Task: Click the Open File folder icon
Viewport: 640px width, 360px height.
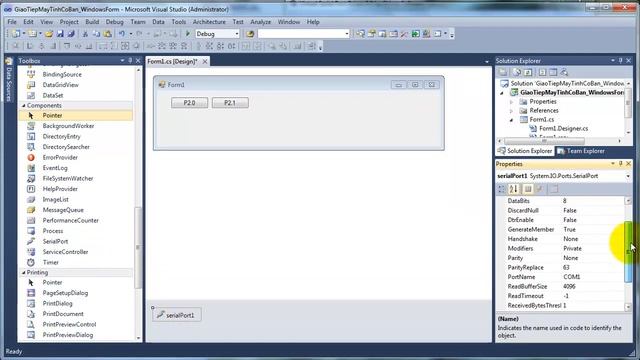Action: (x=49, y=33)
